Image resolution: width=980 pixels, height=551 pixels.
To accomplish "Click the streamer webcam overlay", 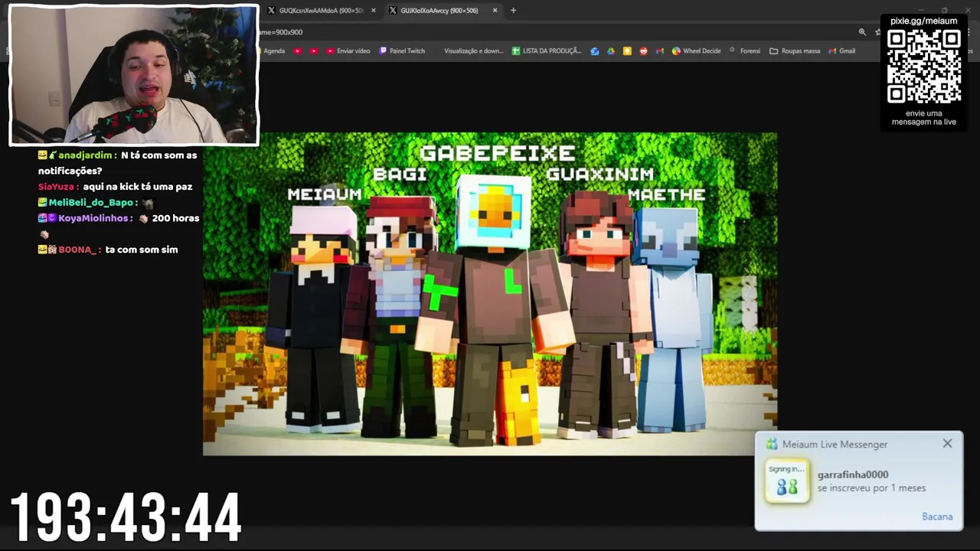I will (x=134, y=75).
